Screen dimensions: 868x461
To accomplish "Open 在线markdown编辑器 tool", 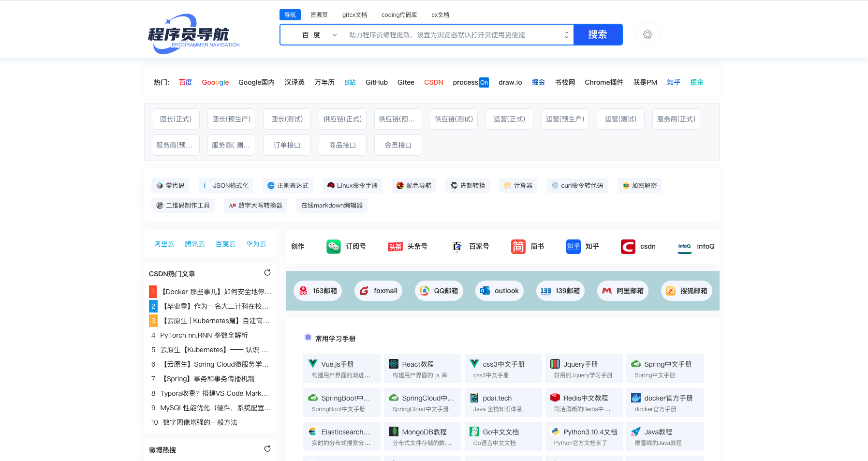I will tap(332, 205).
